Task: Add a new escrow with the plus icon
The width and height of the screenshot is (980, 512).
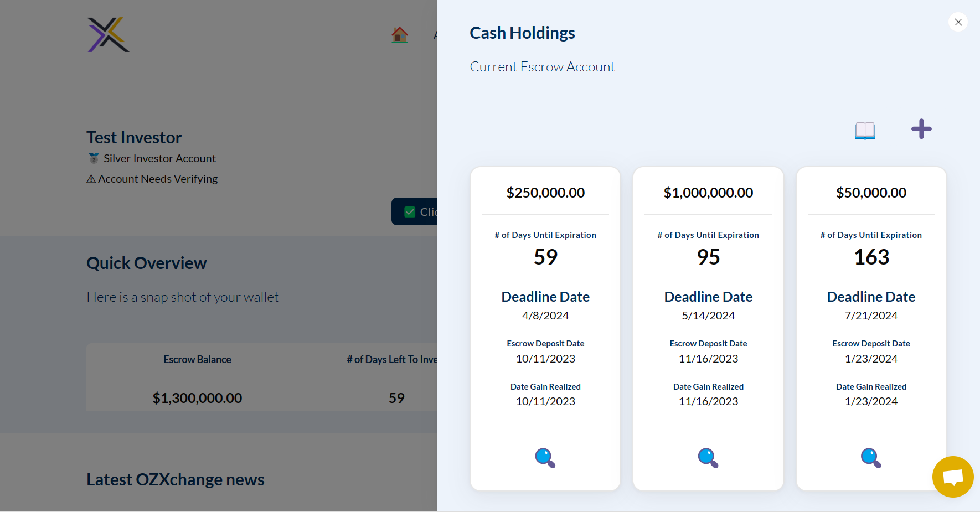Action: pos(921,129)
